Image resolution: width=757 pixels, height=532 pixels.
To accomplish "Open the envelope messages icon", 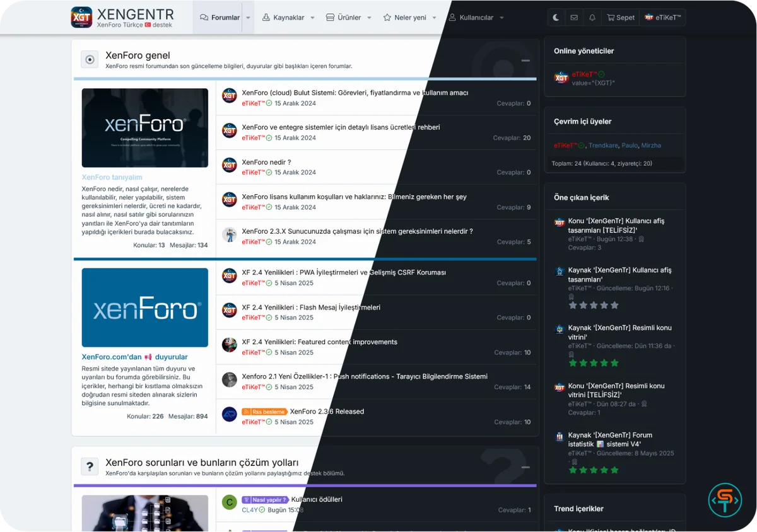I will coord(573,18).
